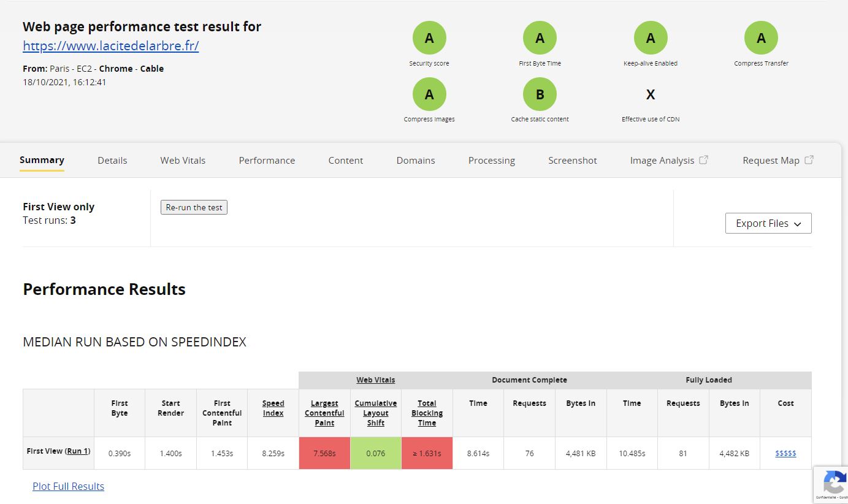Click the 4,481 KB bytes in value
The width and height of the screenshot is (848, 504).
click(x=581, y=454)
